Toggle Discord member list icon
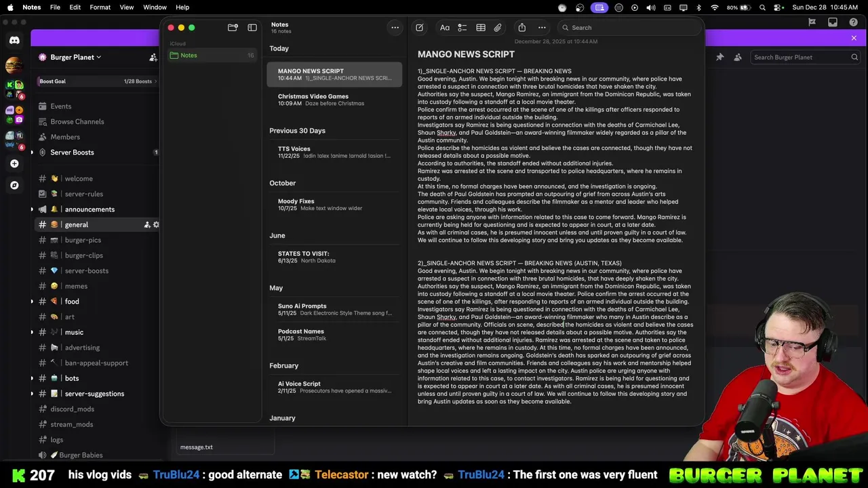The width and height of the screenshot is (868, 488). coord(738,58)
